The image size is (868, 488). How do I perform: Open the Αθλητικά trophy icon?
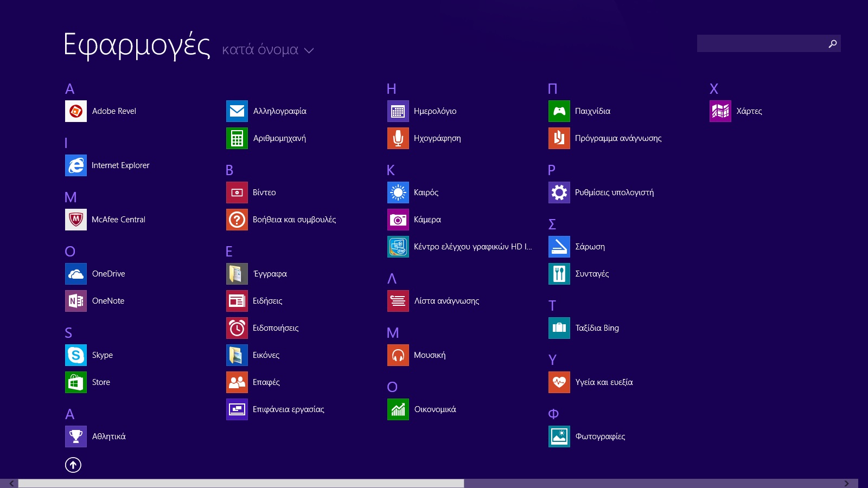[76, 436]
